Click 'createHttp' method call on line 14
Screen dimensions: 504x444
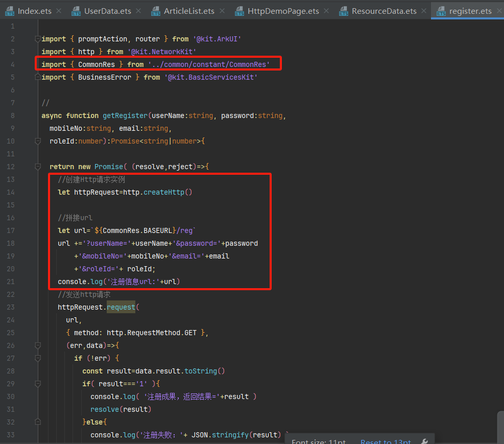163,192
